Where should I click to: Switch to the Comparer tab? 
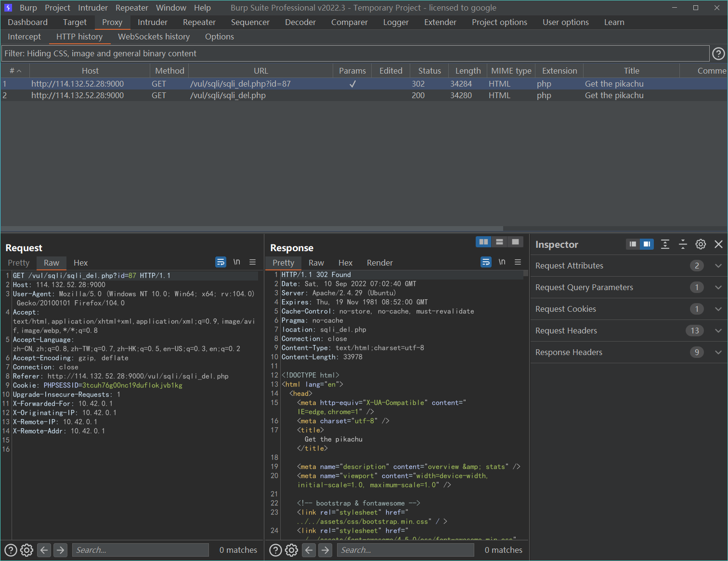click(x=349, y=22)
